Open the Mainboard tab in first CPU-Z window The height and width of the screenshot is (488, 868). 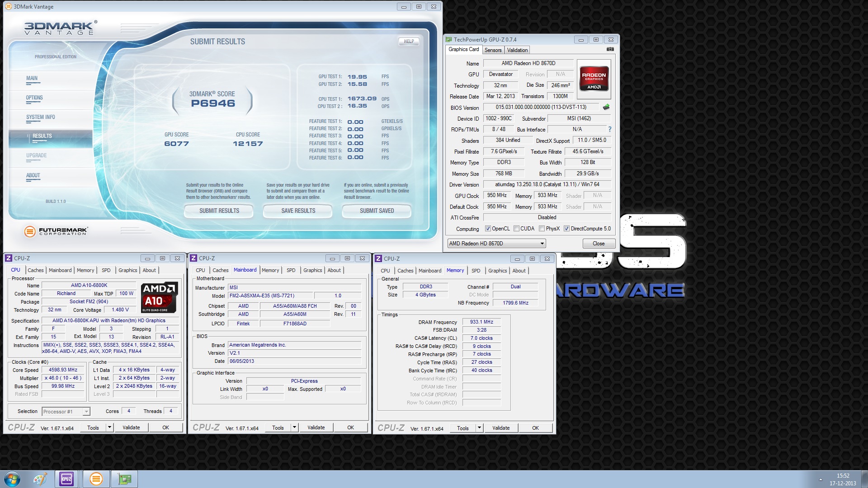(60, 270)
